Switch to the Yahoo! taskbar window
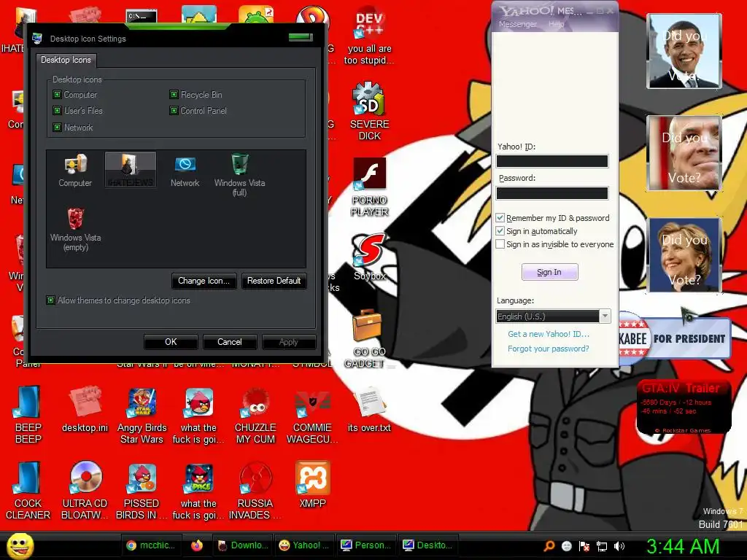The image size is (747, 560). pyautogui.click(x=304, y=545)
